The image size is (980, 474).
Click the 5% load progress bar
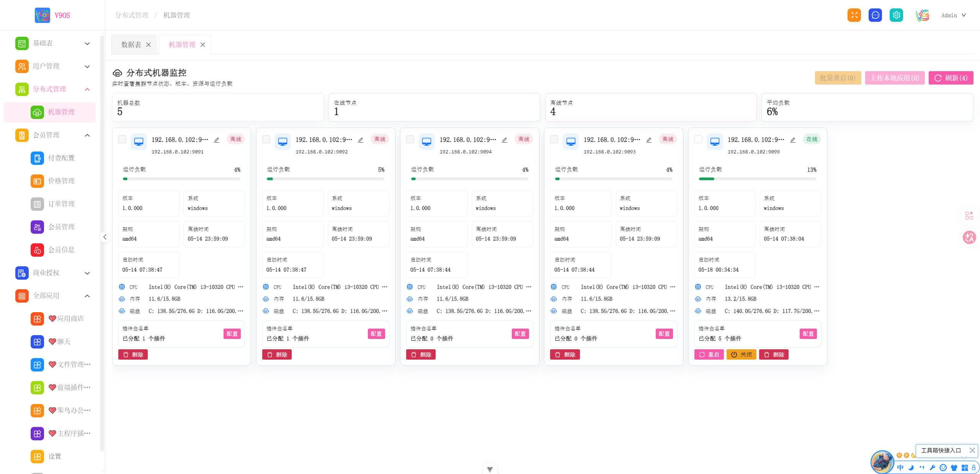[325, 179]
